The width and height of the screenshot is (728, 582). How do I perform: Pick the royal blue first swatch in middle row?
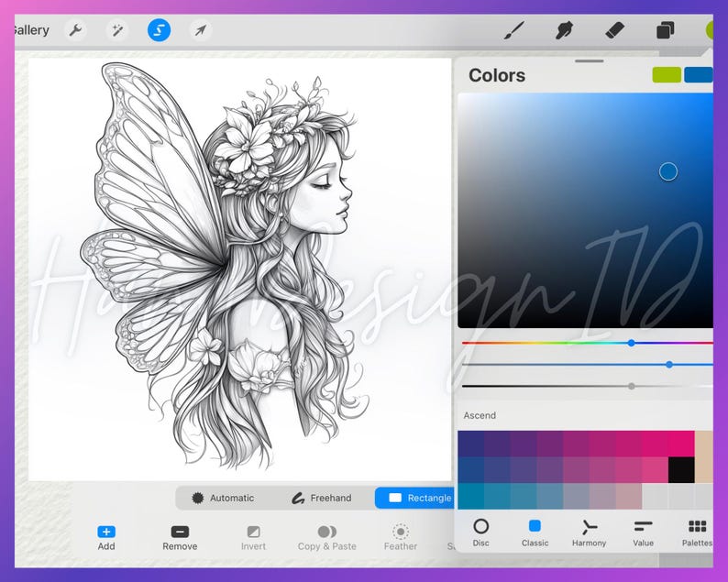coord(470,469)
